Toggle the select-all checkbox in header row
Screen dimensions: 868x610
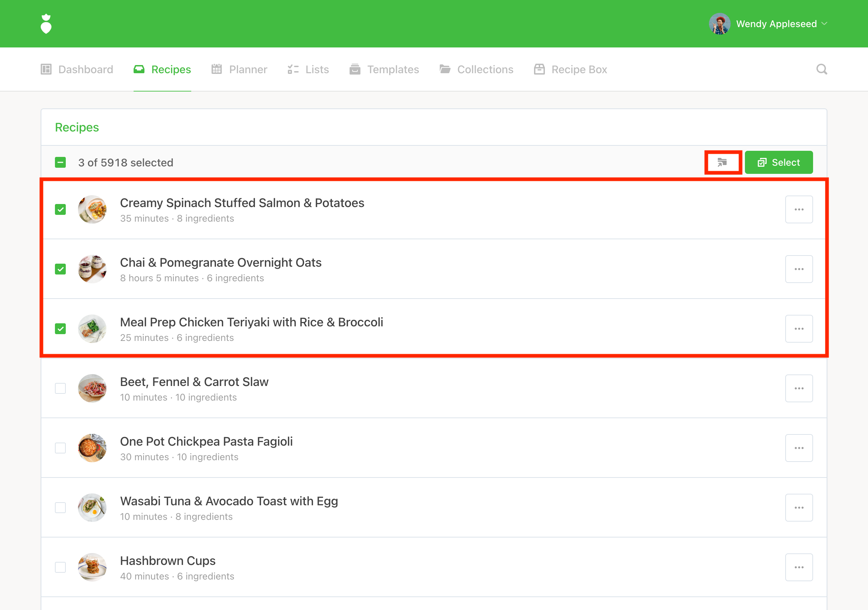[x=60, y=163]
